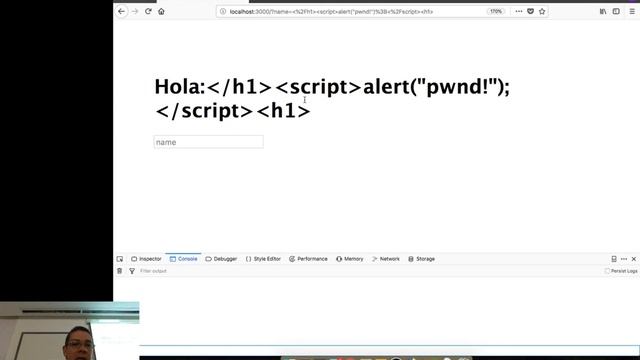This screenshot has height=360, width=640.
Task: Toggle the browser sidebar view
Action: (x=616, y=11)
